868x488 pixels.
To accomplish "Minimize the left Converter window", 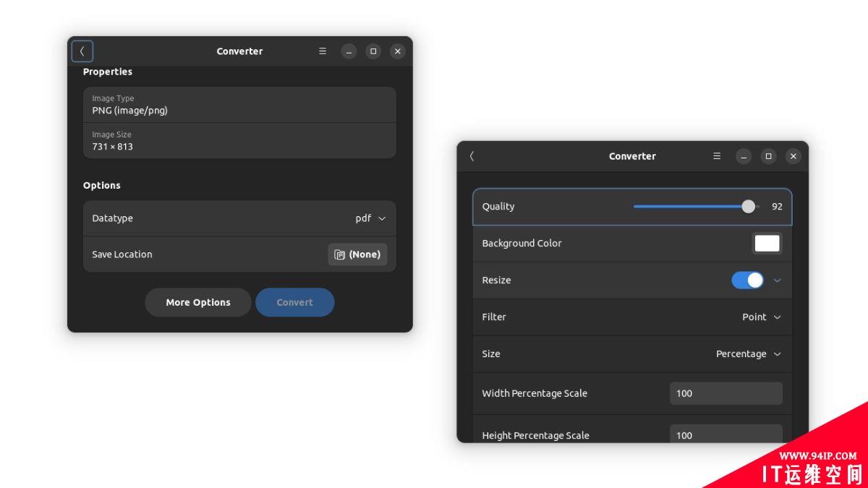I will tap(349, 51).
